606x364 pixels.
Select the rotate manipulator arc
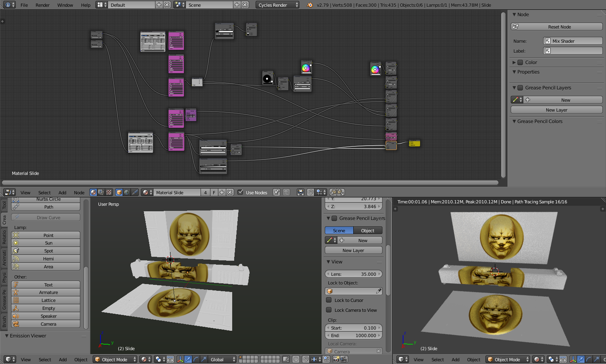(x=196, y=359)
